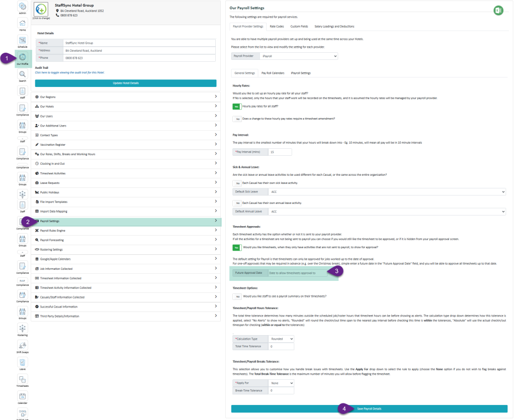Screen dimensions: 515x420
Task: Click the Our Hotels building icon
Action: tap(37, 107)
